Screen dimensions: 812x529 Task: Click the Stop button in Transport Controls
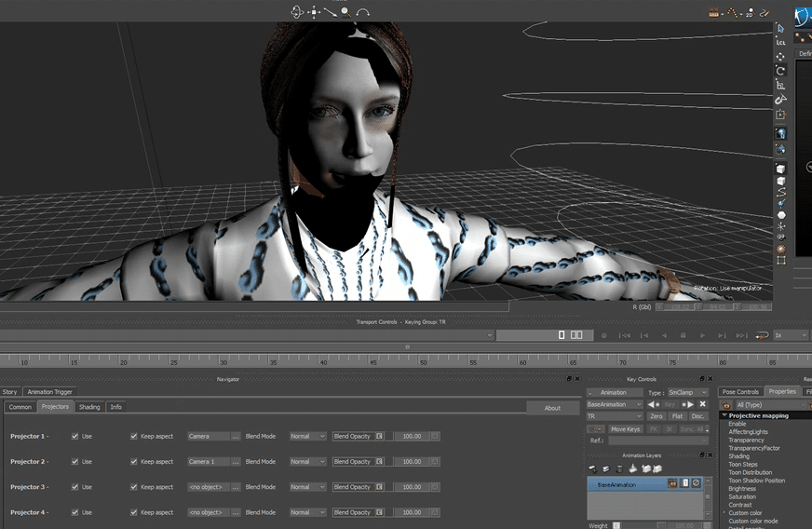[x=683, y=335]
